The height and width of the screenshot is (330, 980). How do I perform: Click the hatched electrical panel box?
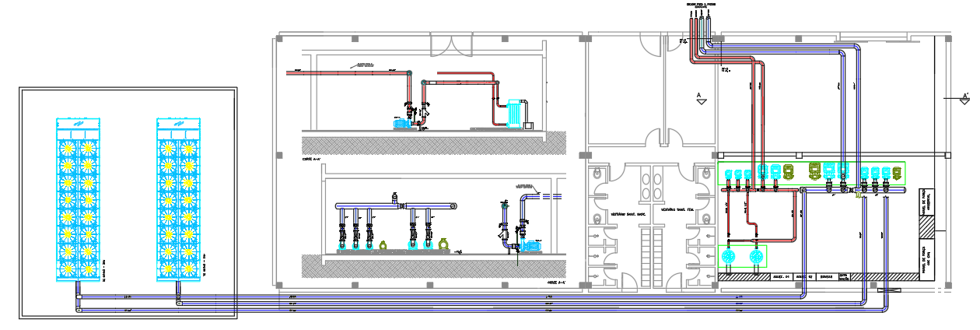click(x=927, y=226)
